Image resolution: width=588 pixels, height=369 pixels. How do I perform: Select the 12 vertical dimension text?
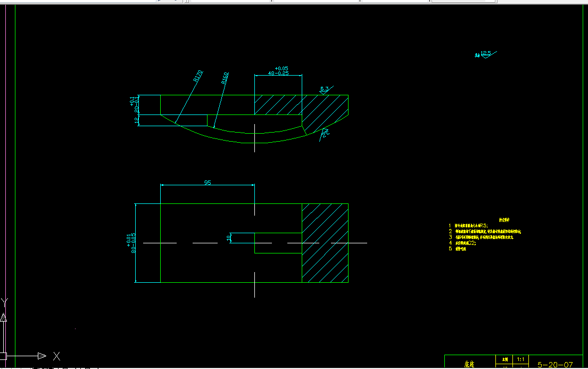[137, 120]
